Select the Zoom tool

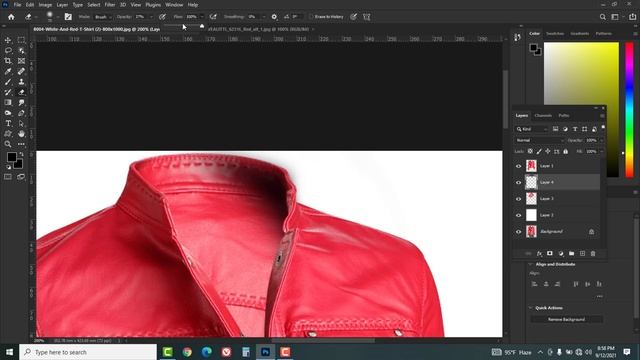coord(8,144)
